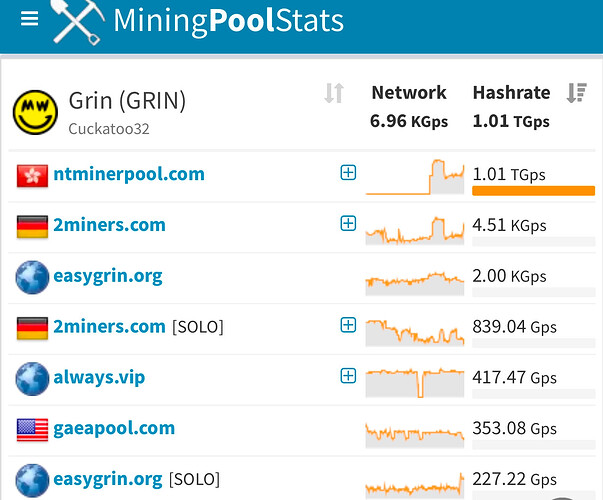This screenshot has width=603, height=500.
Task: Select the 4.51 KGps hashrate value
Action: pos(509,225)
